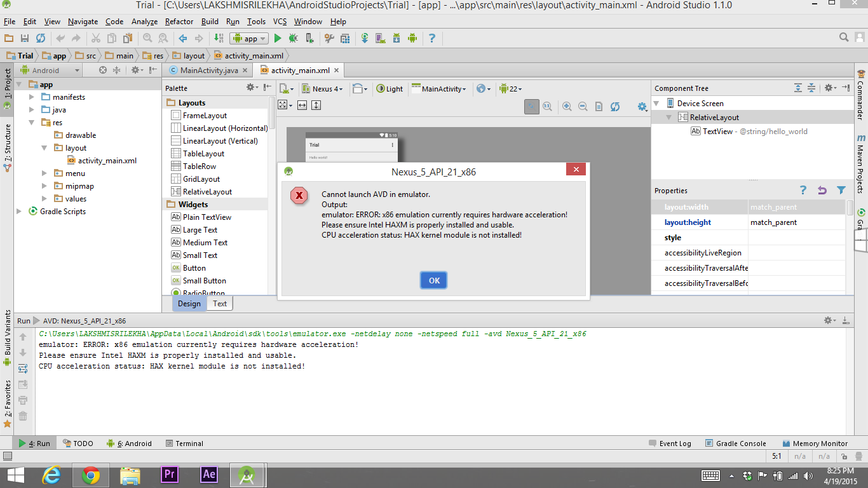Open the Terminal tool window tab
Image resolution: width=868 pixels, height=488 pixels.
click(184, 444)
